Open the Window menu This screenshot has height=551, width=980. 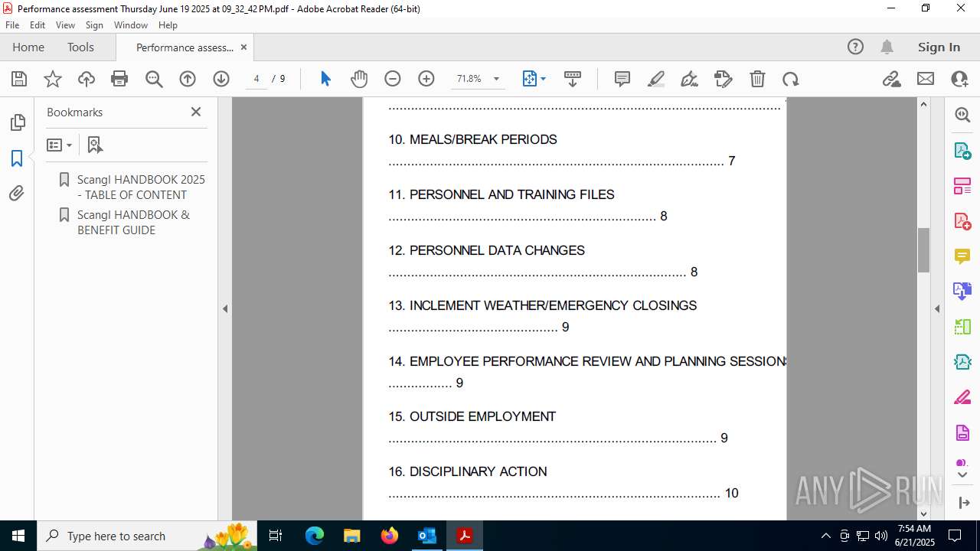(x=131, y=24)
